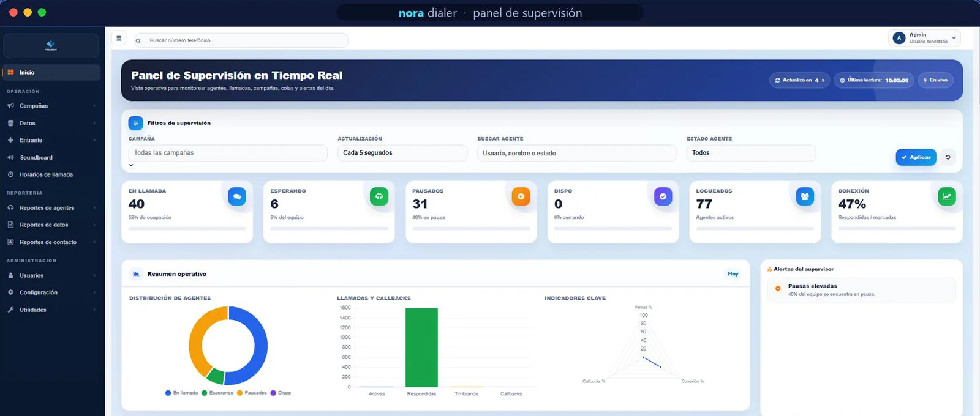Click the Nora Dialer sidebar logo
980x416 pixels.
pos(51,46)
